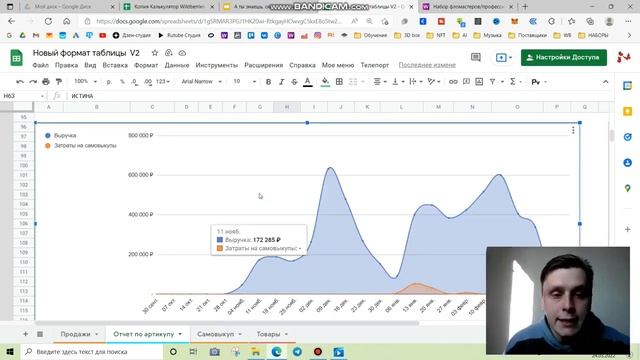Open the 123 number format dropdown
The image size is (640, 360).
click(163, 82)
